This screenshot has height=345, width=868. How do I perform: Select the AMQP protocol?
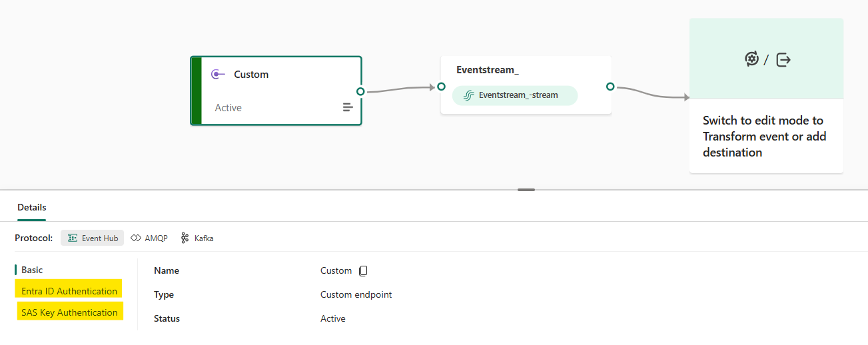pyautogui.click(x=149, y=238)
